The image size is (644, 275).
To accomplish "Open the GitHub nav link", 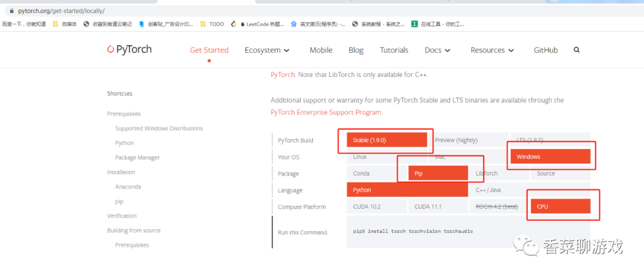I will click(x=546, y=50).
